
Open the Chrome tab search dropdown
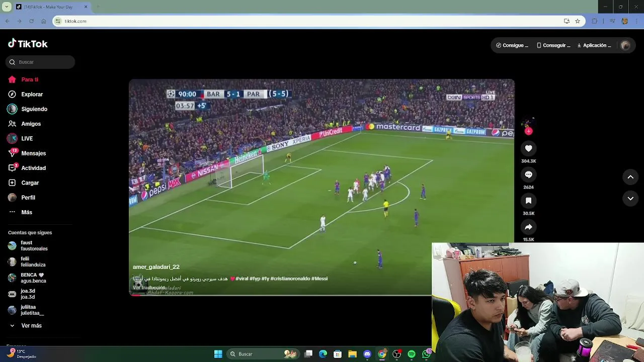tap(7, 7)
